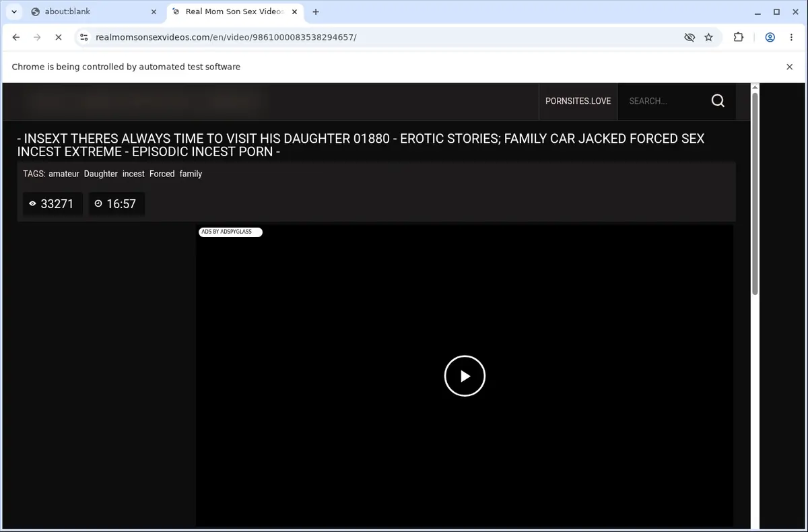The height and width of the screenshot is (532, 808).
Task: Open the Chrome profile menu
Action: coord(770,37)
